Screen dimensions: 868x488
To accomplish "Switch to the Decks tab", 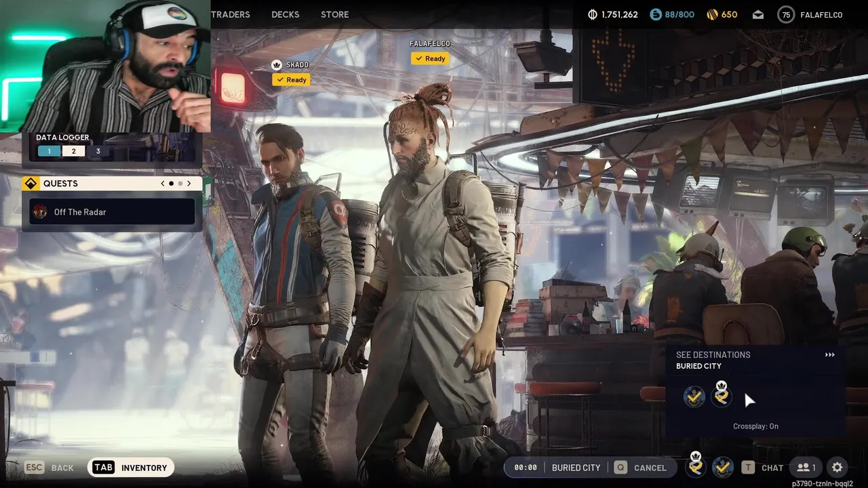I will pos(285,14).
